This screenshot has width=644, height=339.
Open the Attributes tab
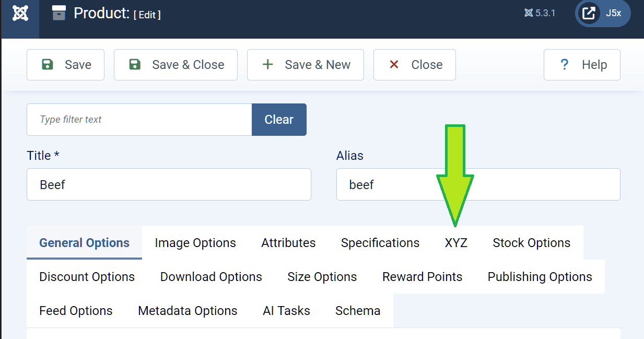[x=288, y=243]
